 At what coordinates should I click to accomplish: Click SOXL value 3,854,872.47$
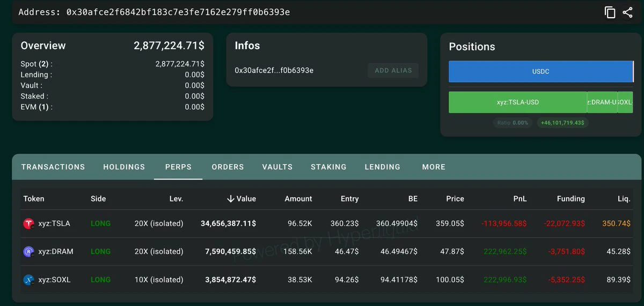(x=231, y=280)
